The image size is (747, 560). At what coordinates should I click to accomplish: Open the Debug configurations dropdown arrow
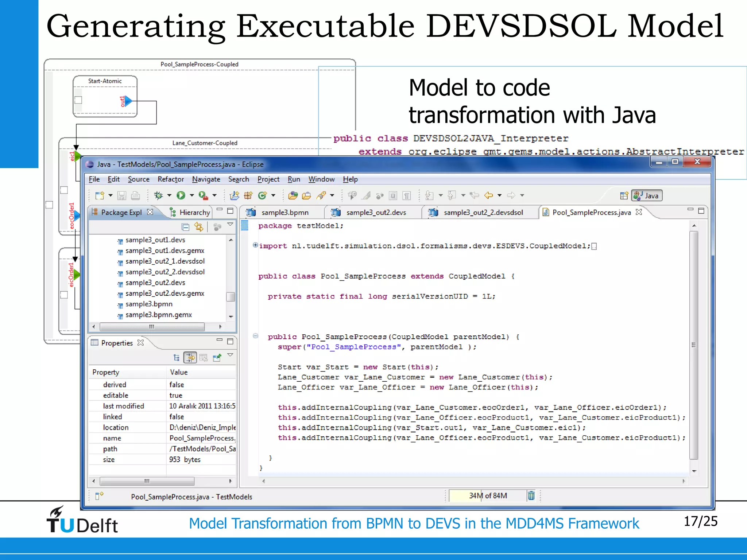[x=169, y=196]
